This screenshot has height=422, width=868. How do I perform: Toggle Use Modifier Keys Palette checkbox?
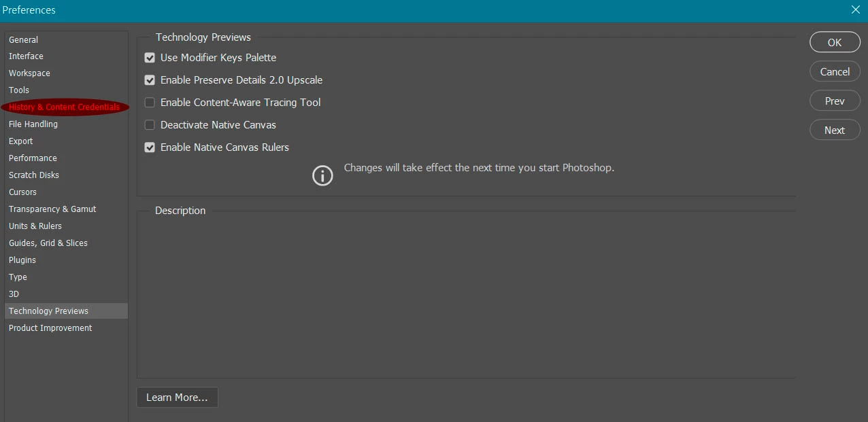tap(150, 58)
